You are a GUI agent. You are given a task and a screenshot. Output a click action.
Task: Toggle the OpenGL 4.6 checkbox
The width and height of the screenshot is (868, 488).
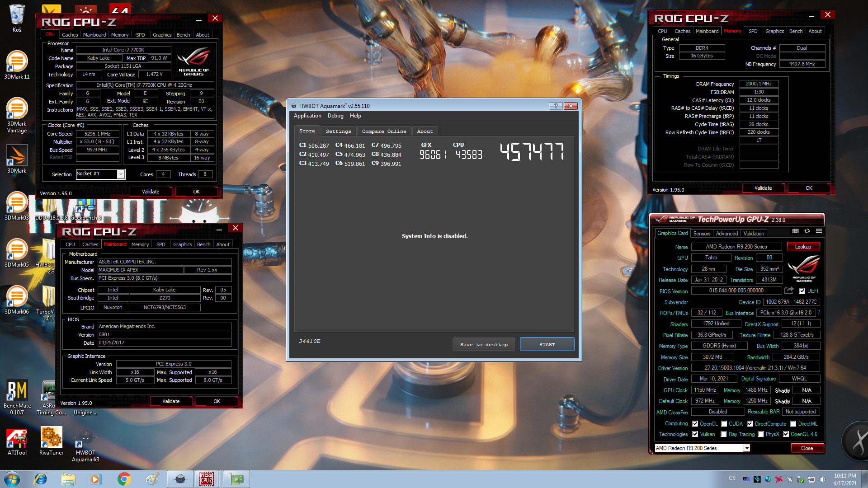click(786, 434)
